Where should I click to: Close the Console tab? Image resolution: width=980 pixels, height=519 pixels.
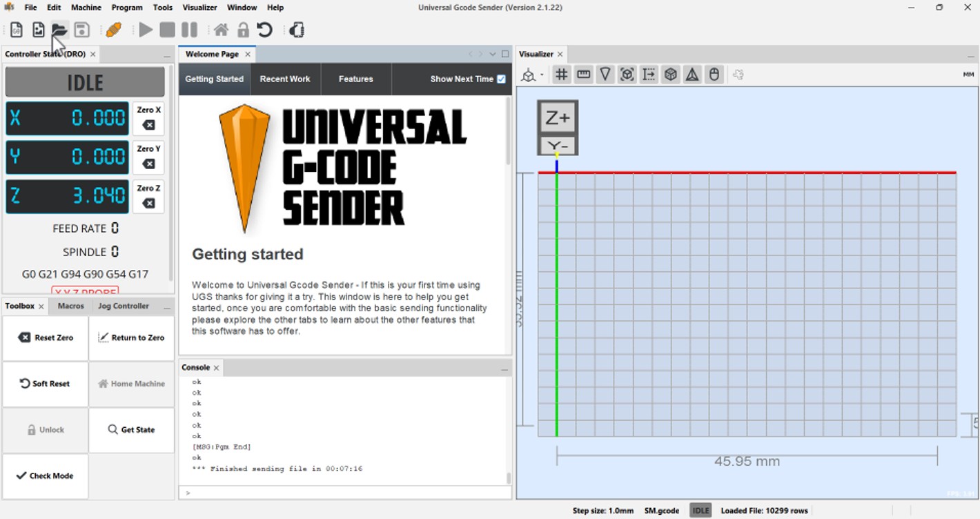point(216,368)
